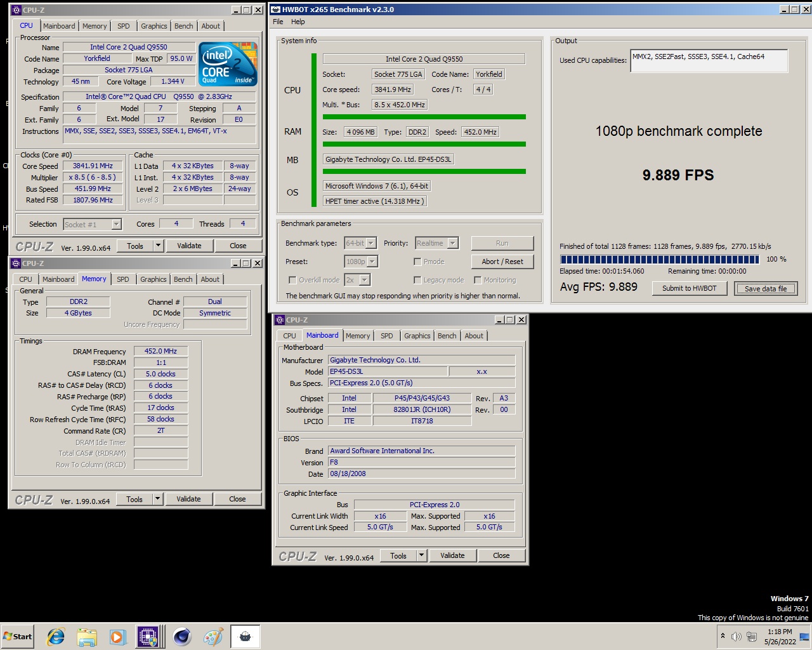Image resolution: width=812 pixels, height=650 pixels.
Task: Launch Windows Media Player from taskbar
Action: pos(117,637)
